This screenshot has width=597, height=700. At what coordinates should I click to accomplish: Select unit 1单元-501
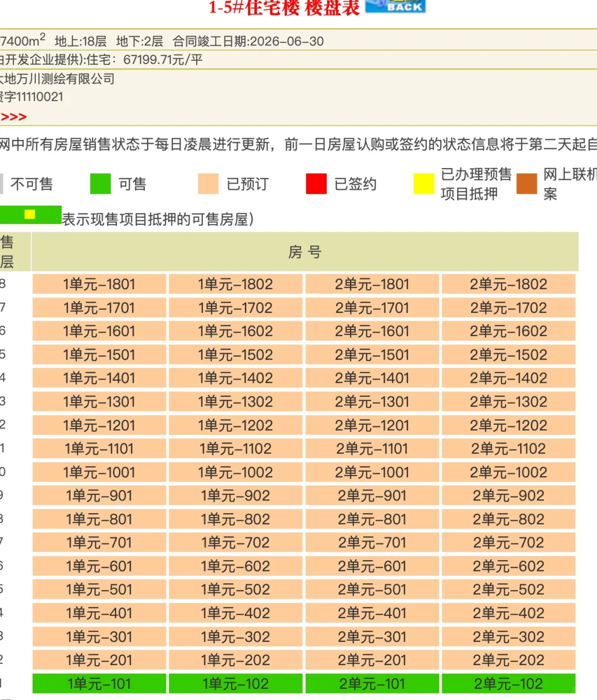coord(99,589)
